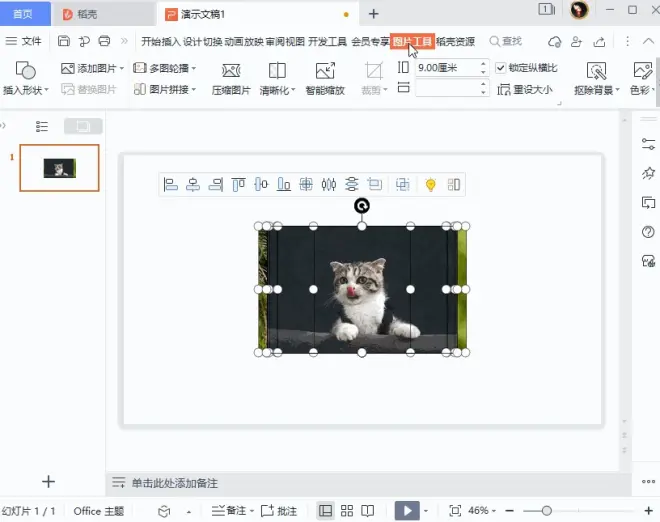The image size is (660, 522).
Task: Switch to the 设计 ribbon tab
Action: [192, 41]
